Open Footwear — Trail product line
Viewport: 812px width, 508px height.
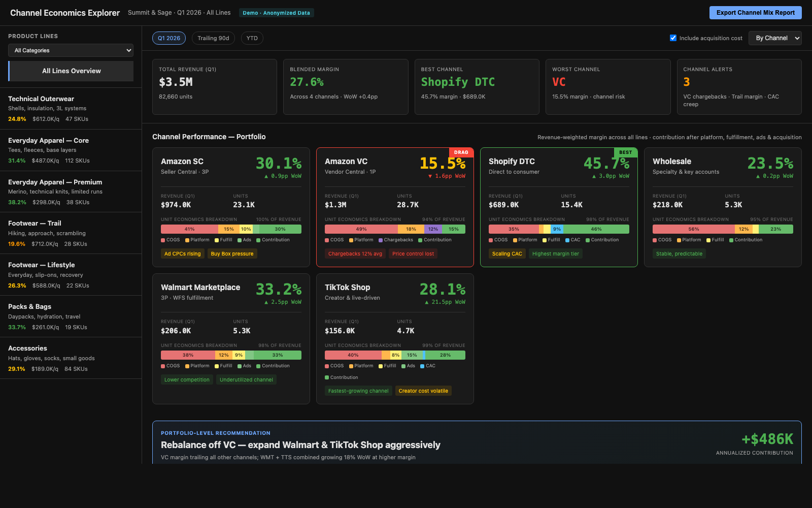click(71, 233)
